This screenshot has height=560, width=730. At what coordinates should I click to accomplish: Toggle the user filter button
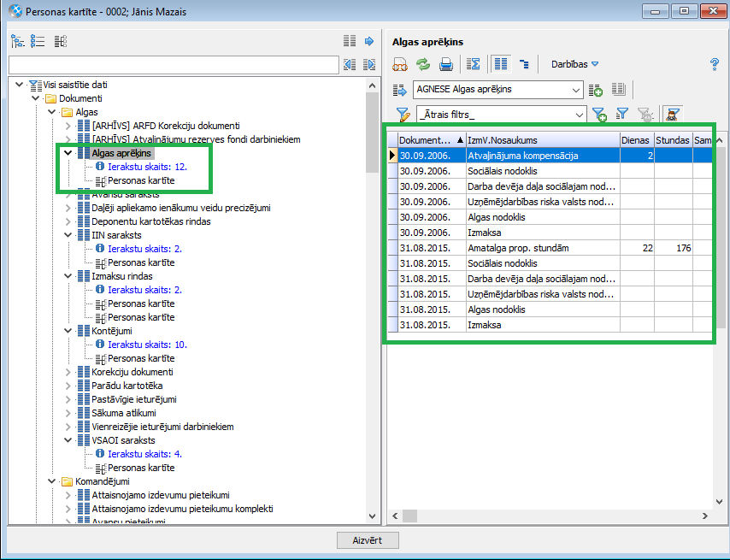click(674, 115)
